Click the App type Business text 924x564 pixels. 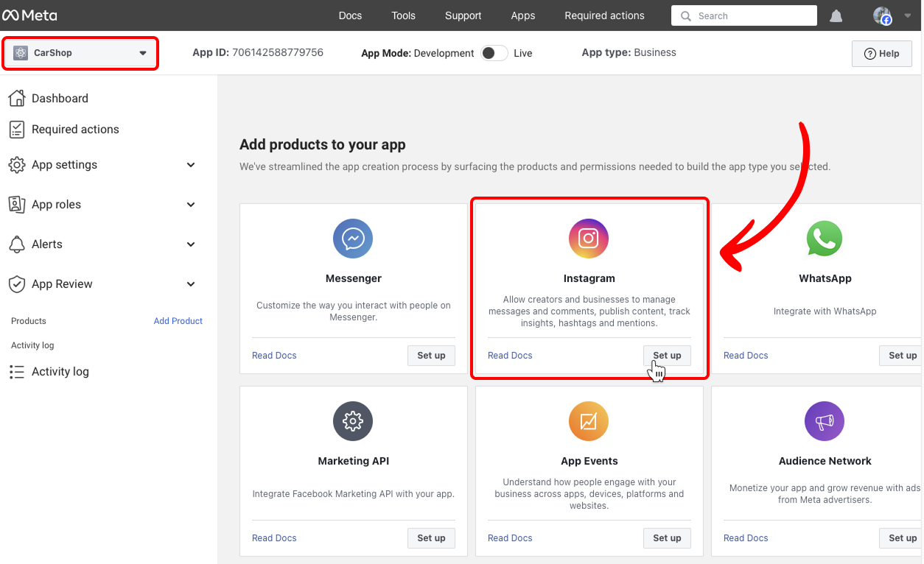[x=629, y=52]
